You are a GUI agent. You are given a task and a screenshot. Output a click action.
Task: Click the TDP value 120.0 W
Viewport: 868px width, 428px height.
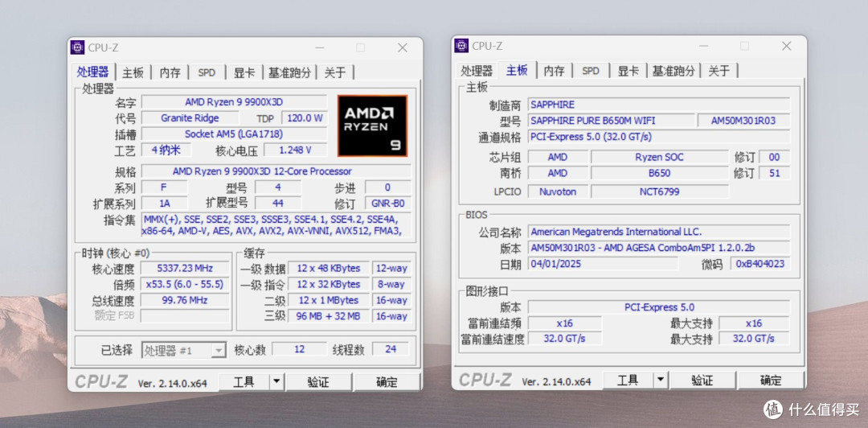pyautogui.click(x=304, y=118)
